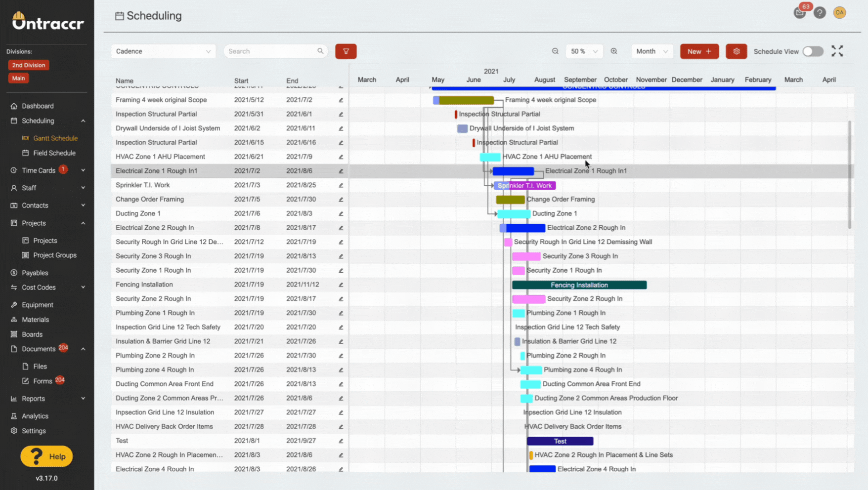Click the New + button

(x=699, y=51)
